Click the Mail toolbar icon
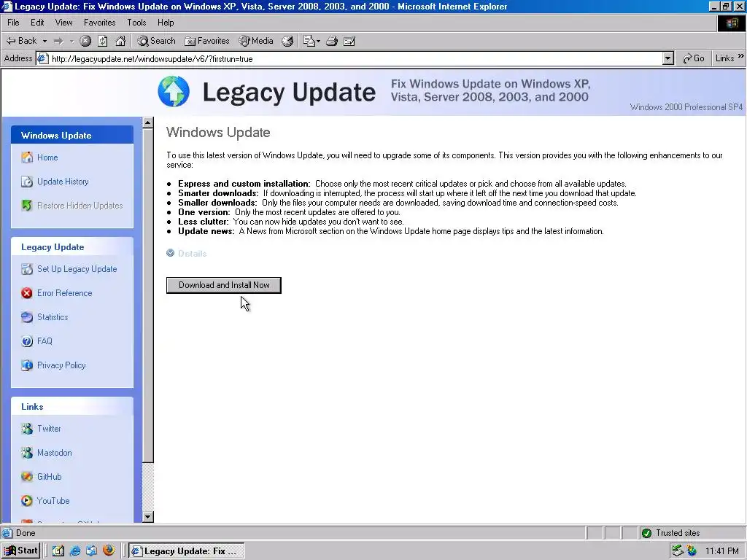 click(311, 42)
